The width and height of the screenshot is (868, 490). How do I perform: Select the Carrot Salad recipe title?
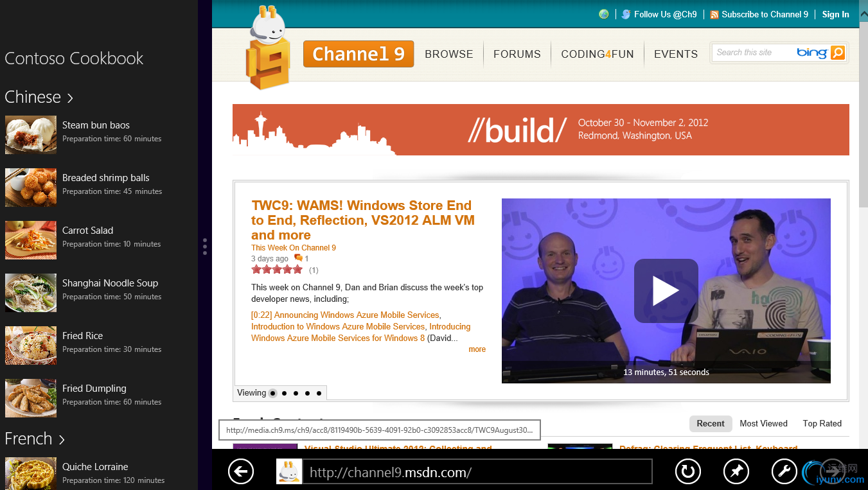(x=87, y=231)
